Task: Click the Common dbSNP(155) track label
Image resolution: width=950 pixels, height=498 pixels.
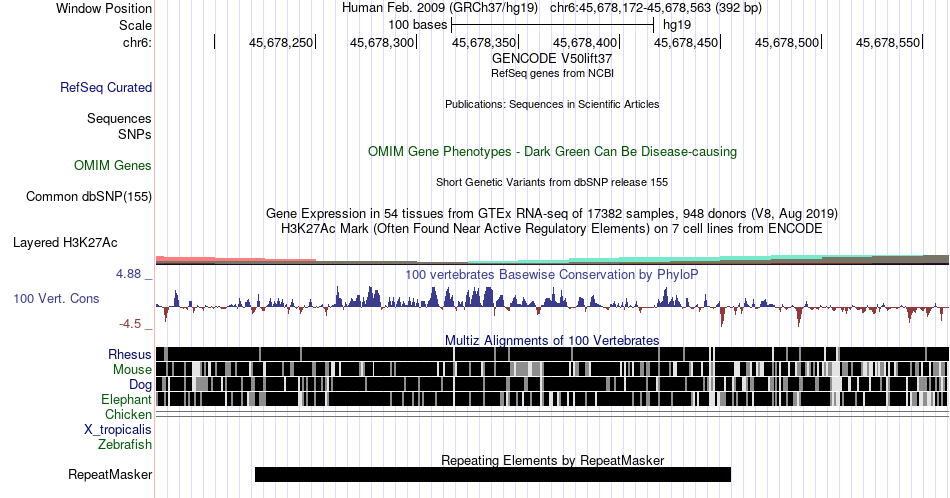Action: click(89, 196)
